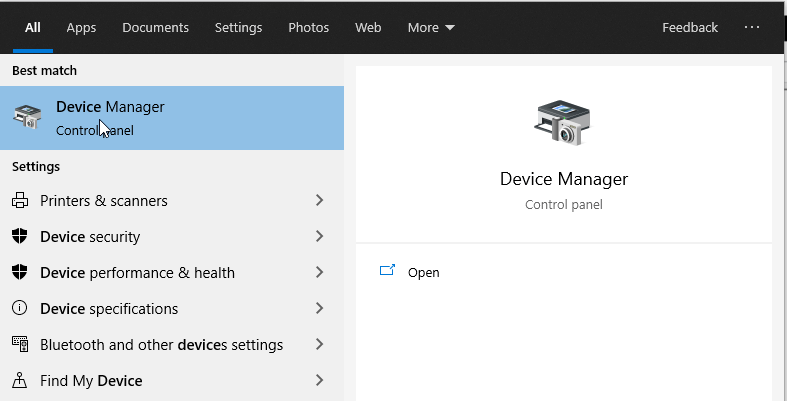The image size is (787, 401).
Task: Open Device specifications setting
Action: [172, 308]
